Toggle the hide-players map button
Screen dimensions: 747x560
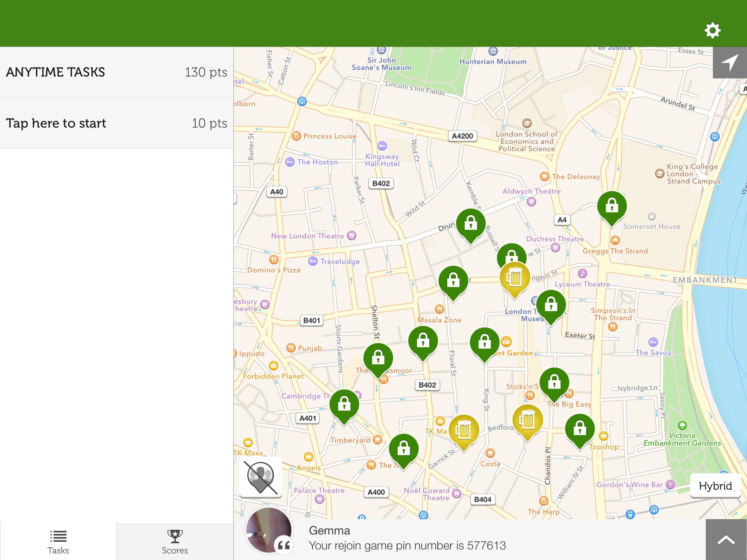(x=260, y=477)
